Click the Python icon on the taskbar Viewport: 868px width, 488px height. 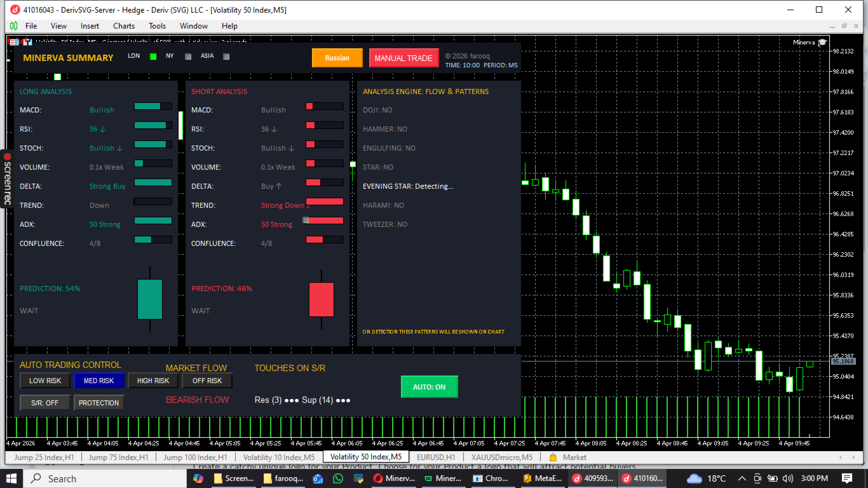pyautogui.click(x=358, y=478)
